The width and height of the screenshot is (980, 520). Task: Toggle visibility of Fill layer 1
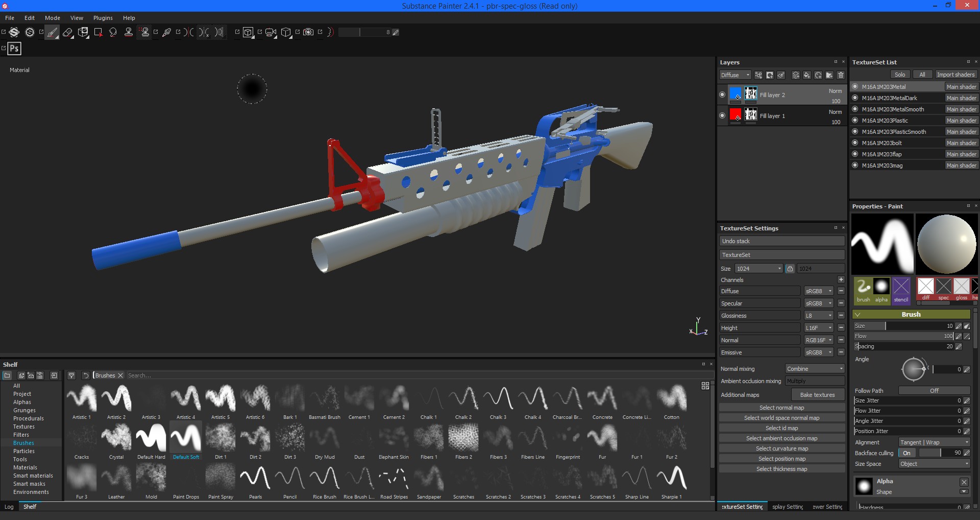pos(722,115)
